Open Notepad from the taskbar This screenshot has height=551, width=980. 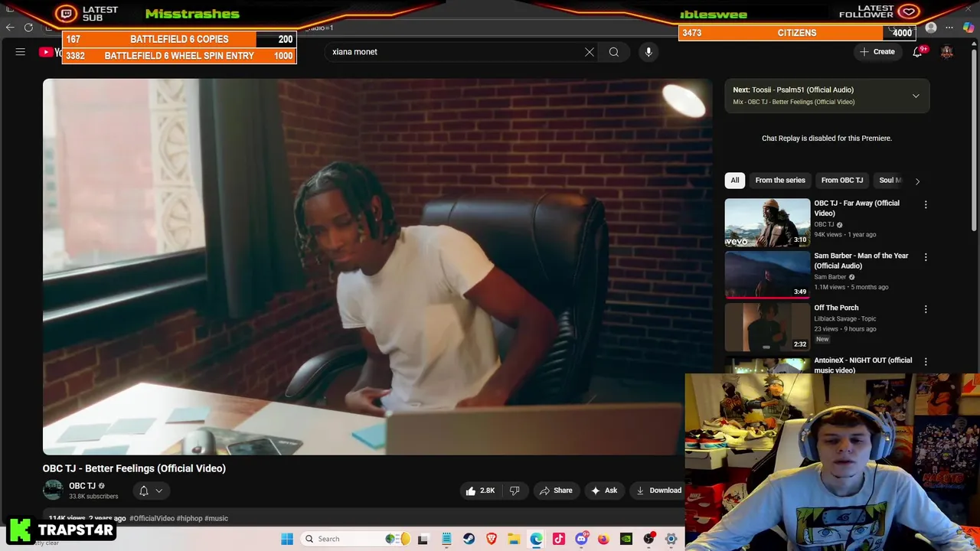point(446,539)
